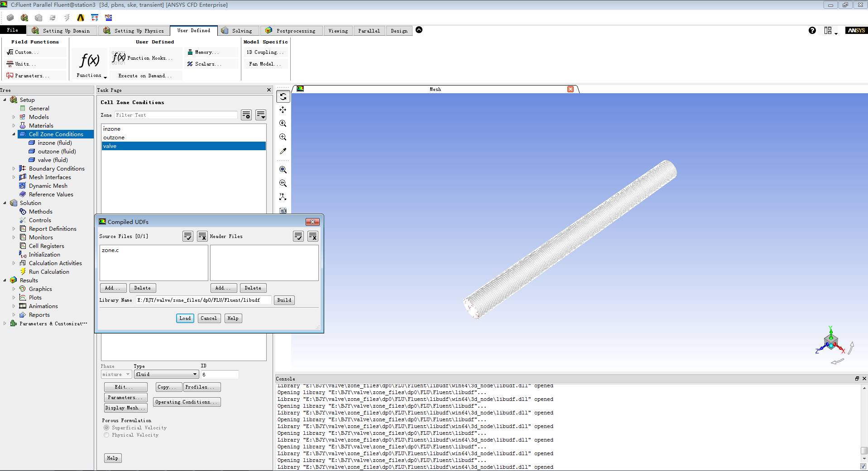Viewport: 868px width, 471px height.
Task: Expand the Graphics tree node
Action: coord(14,289)
